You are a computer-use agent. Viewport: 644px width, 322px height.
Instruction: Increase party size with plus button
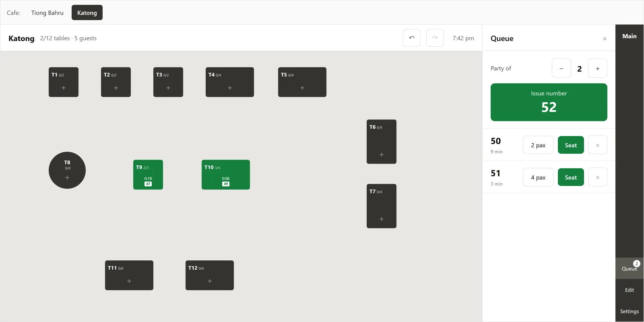coord(598,68)
